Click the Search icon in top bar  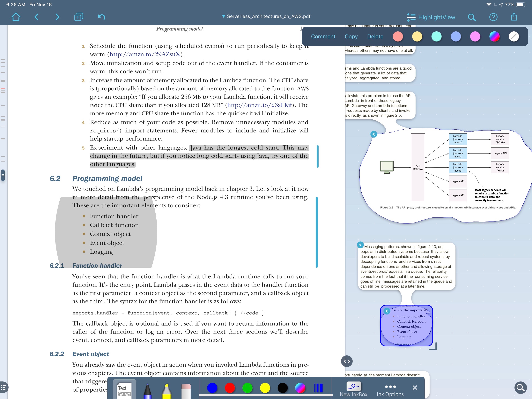pos(473,17)
